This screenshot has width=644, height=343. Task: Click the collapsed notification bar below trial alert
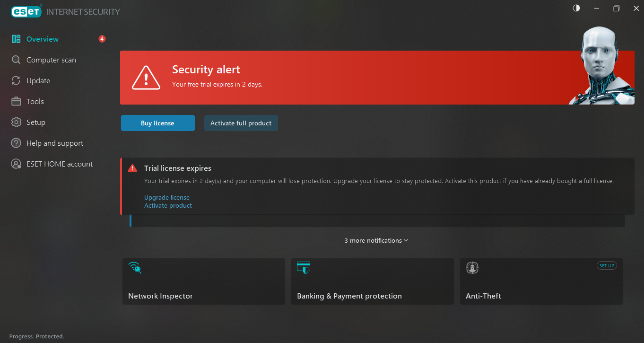[x=377, y=221]
